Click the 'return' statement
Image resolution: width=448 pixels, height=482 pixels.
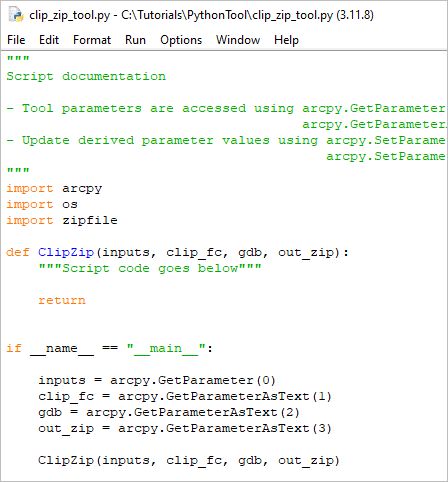coord(62,300)
